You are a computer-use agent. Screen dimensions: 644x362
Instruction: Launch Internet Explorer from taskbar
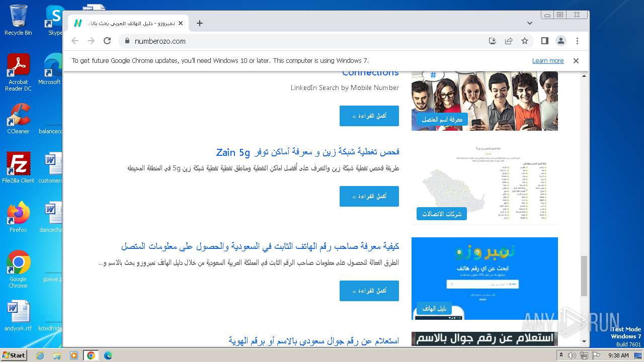pyautogui.click(x=40, y=355)
